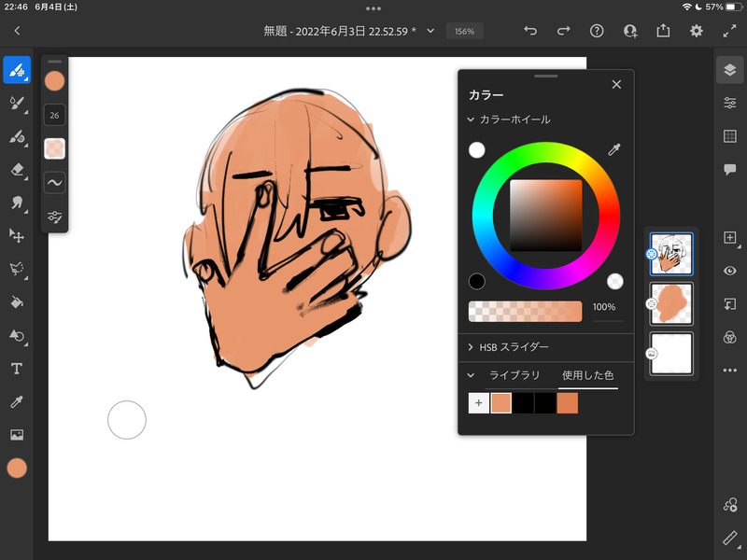Screen dimensions: 747x560
Task: Enter full screen mode
Action: point(729,31)
